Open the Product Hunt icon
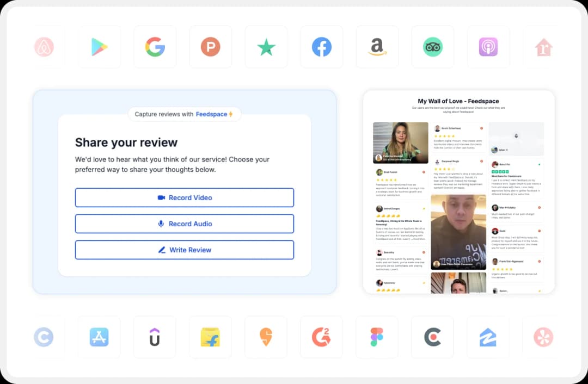This screenshot has height=384, width=588. [211, 47]
